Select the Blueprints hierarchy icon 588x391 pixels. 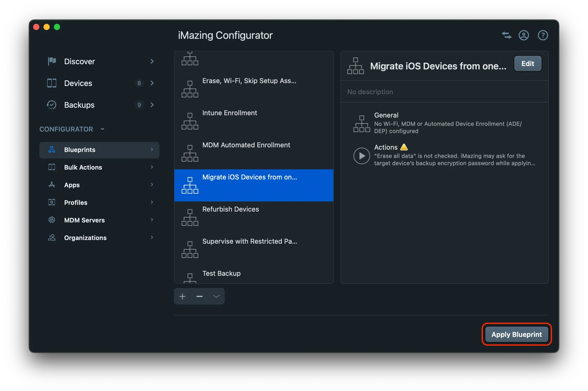tap(52, 150)
